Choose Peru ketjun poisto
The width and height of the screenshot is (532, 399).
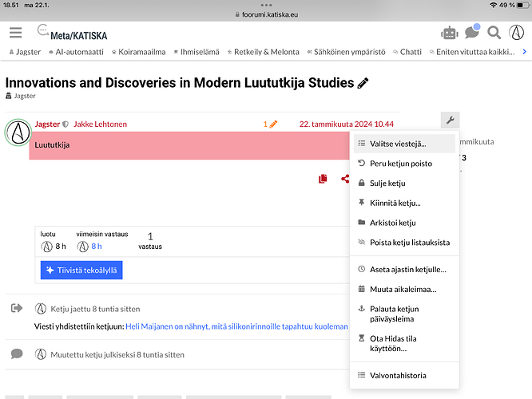coord(404,164)
